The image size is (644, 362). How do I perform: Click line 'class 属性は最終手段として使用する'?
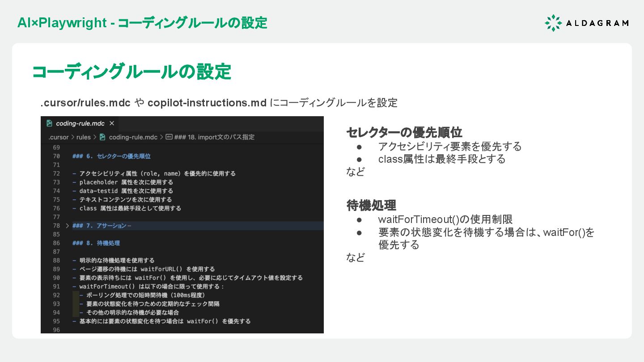pyautogui.click(x=127, y=208)
